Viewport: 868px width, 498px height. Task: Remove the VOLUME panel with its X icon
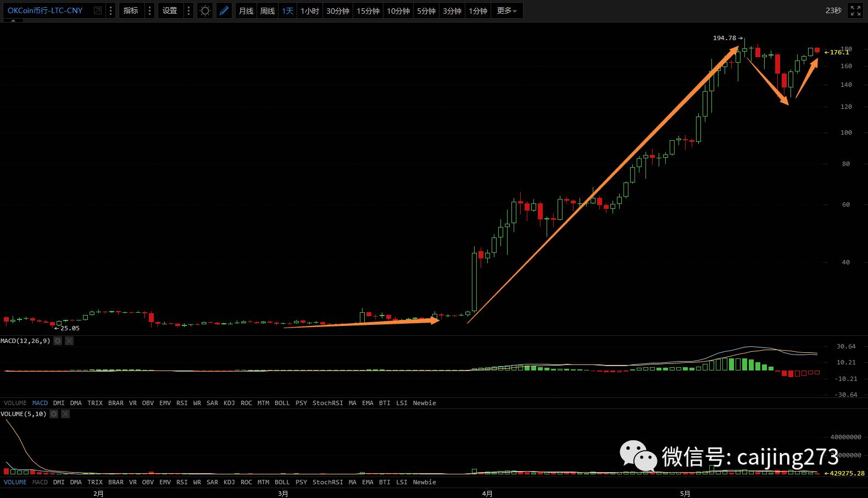point(65,414)
